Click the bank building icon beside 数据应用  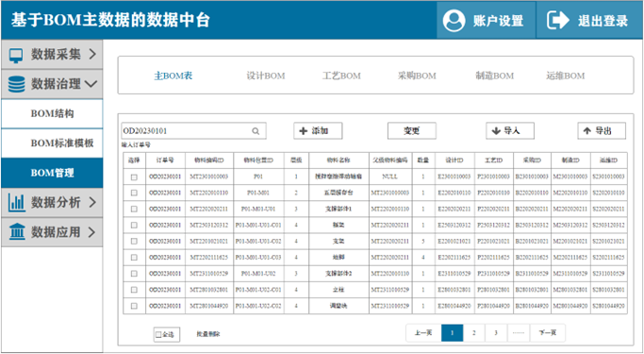(x=17, y=232)
